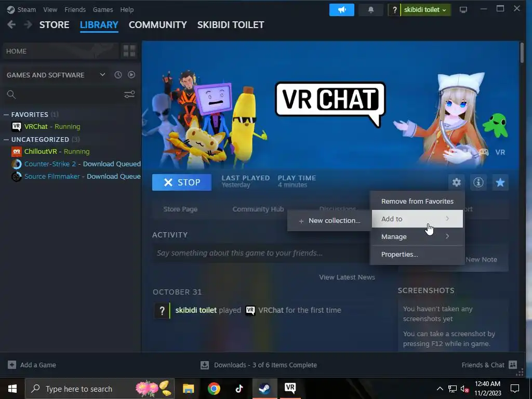Image resolution: width=532 pixels, height=399 pixels.
Task: Toggle VRChat favorite star
Action: click(x=500, y=182)
